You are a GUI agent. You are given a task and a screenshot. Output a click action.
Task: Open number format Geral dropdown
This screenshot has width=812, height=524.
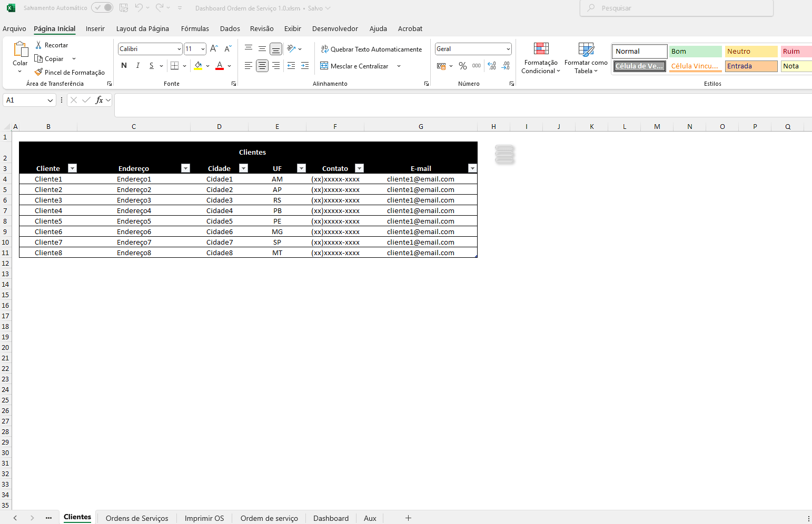point(508,49)
